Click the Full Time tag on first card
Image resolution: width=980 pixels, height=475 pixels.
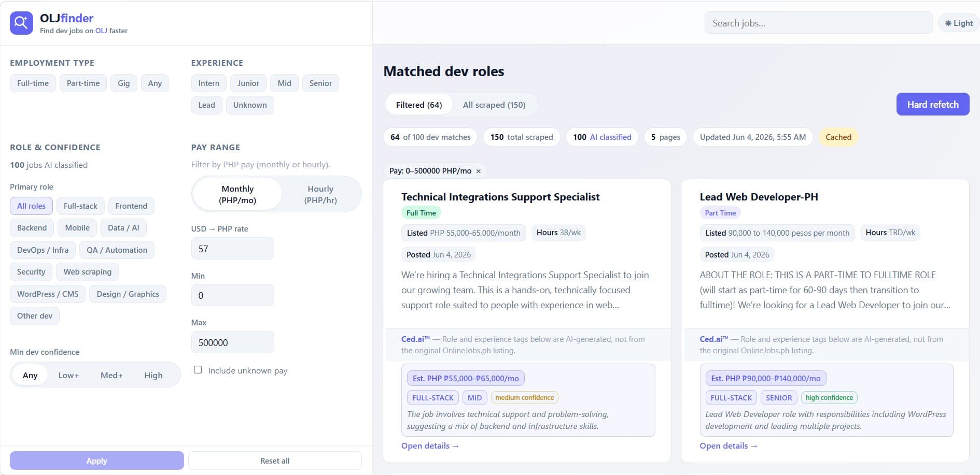(421, 213)
